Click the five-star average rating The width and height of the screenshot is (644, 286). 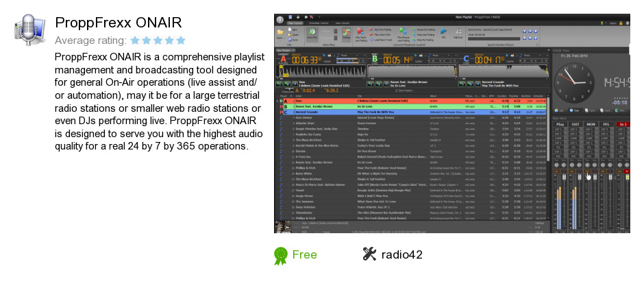158,40
